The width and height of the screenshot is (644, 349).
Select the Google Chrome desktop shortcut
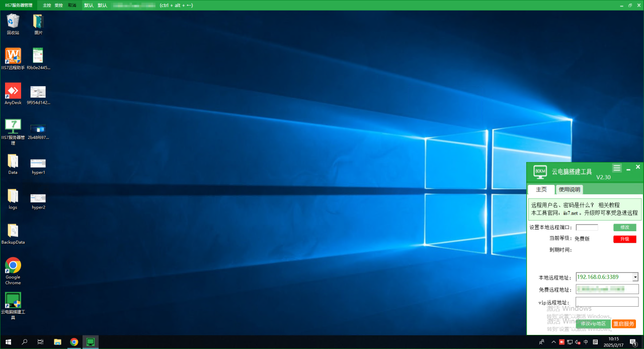[13, 271]
